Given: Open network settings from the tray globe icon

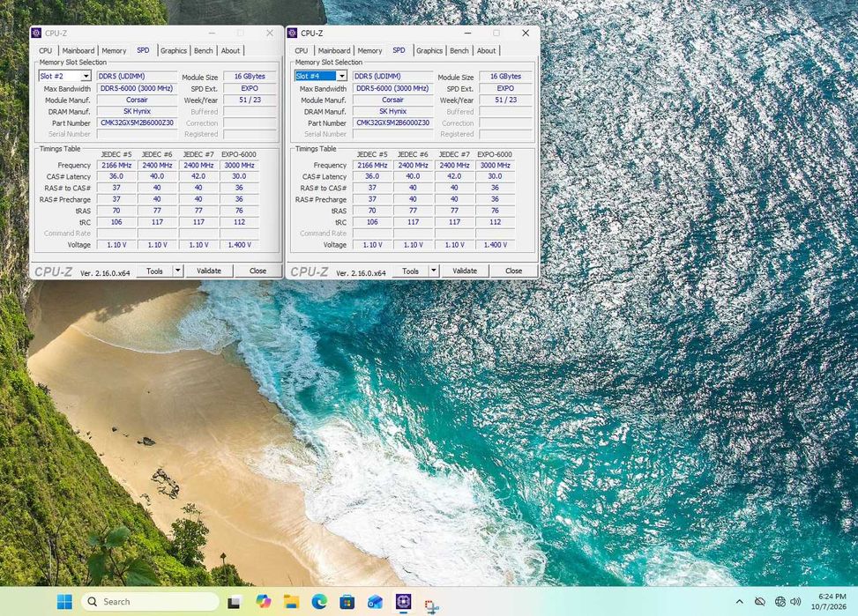Looking at the screenshot, I should [780, 602].
